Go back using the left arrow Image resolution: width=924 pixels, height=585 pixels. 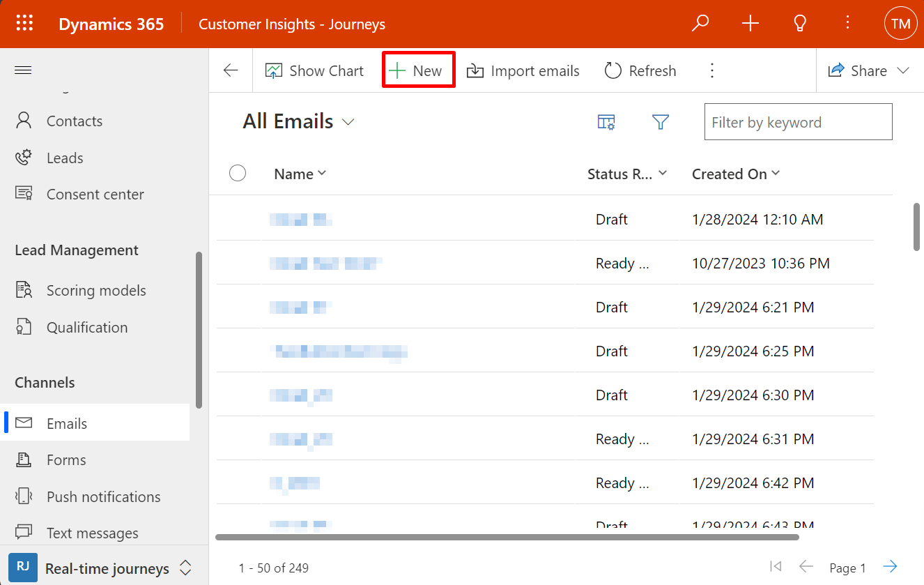(231, 70)
